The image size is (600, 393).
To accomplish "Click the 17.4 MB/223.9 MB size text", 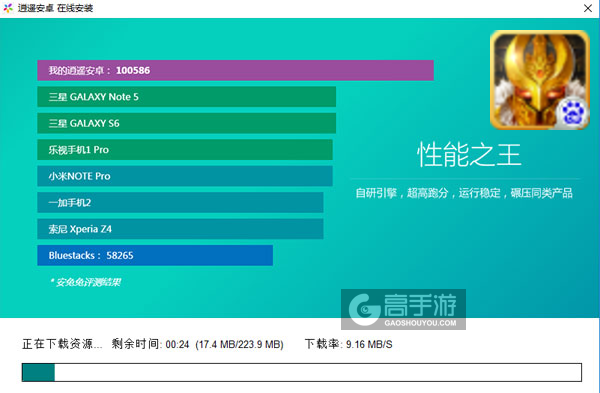I will click(239, 345).
